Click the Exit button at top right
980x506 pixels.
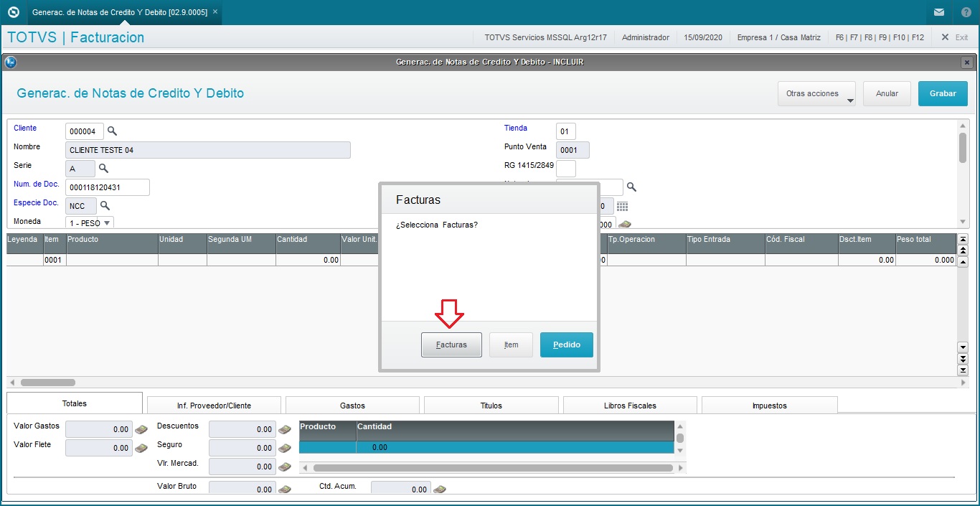[955, 37]
